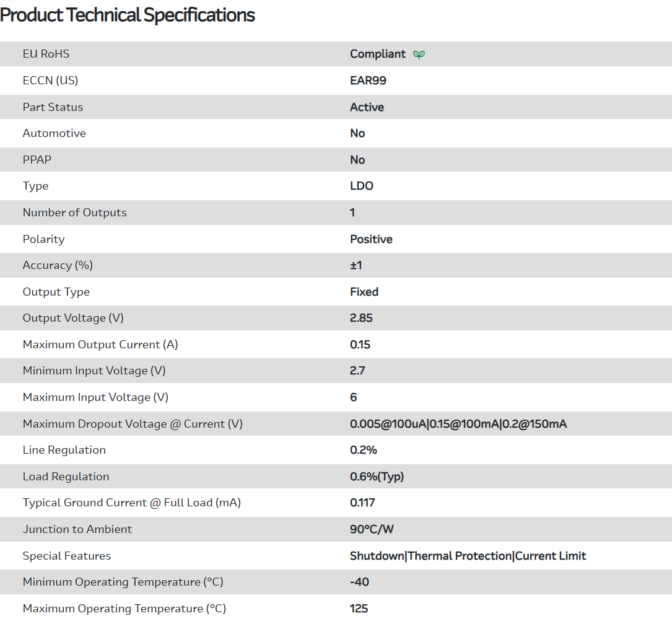Click the Part Status Active value
Viewport: 672px width, 621px height.
click(x=367, y=107)
